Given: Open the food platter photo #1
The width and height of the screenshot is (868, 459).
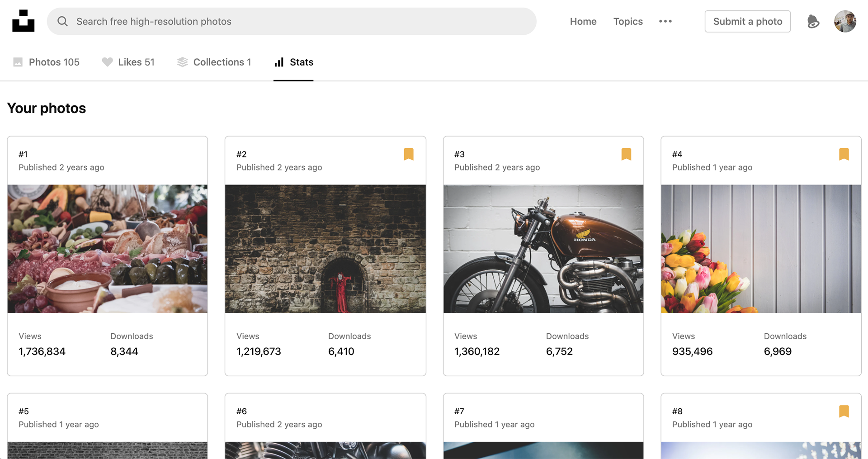Looking at the screenshot, I should pyautogui.click(x=108, y=249).
